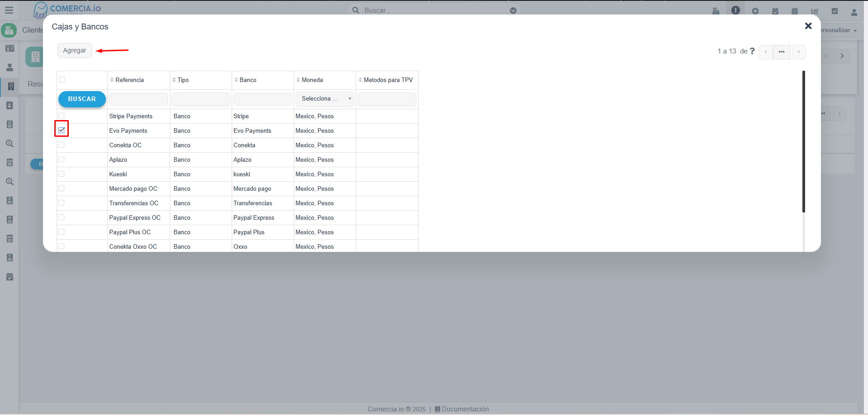Check the Stripe Payments row checkbox

tap(62, 116)
